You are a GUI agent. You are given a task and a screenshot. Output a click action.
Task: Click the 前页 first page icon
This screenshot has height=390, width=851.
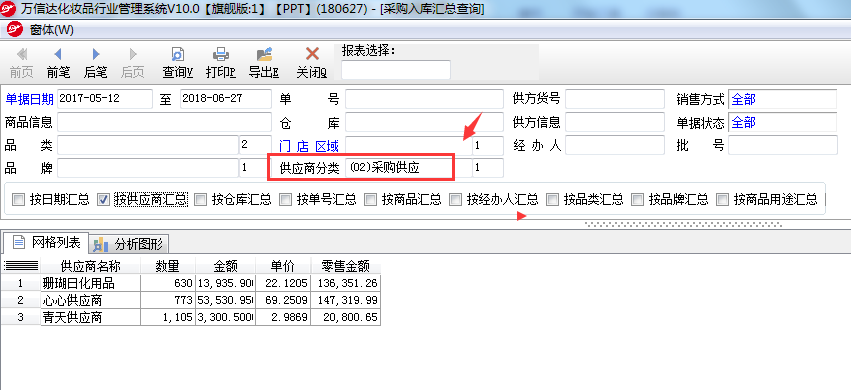click(x=22, y=54)
